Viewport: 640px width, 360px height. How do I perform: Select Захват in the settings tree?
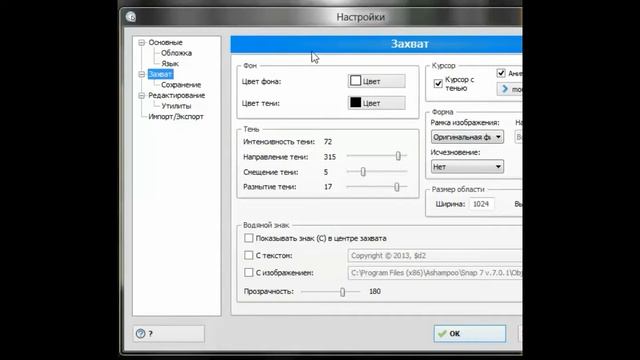click(x=160, y=74)
